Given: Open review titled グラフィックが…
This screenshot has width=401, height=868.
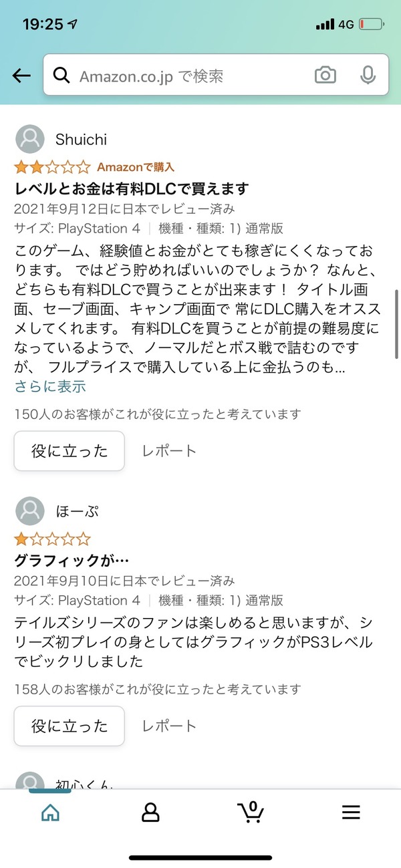Looking at the screenshot, I should click(x=71, y=561).
